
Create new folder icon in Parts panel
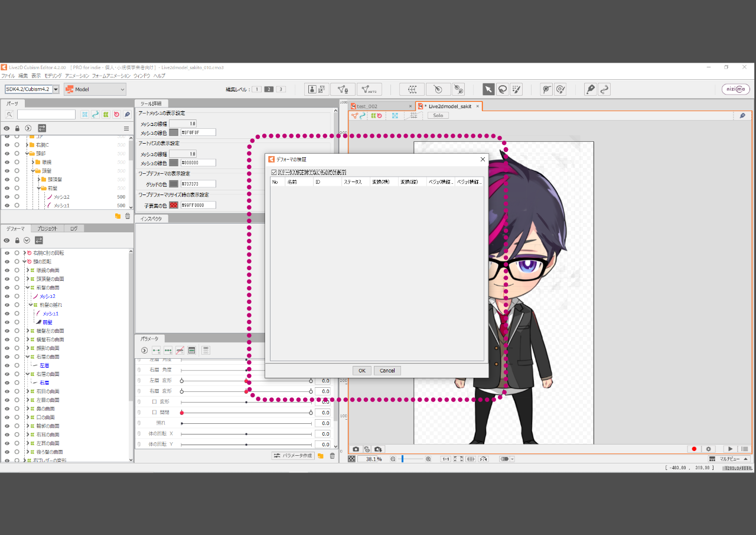coord(118,216)
